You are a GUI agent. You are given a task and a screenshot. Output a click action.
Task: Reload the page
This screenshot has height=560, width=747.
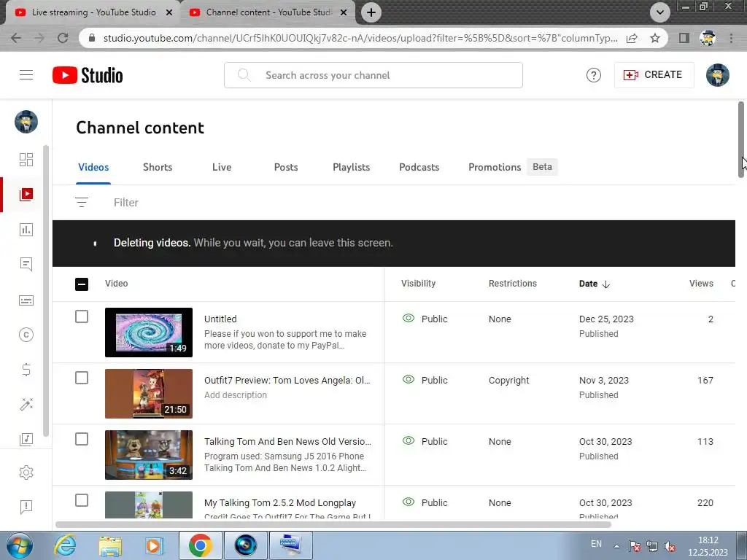[x=63, y=38]
